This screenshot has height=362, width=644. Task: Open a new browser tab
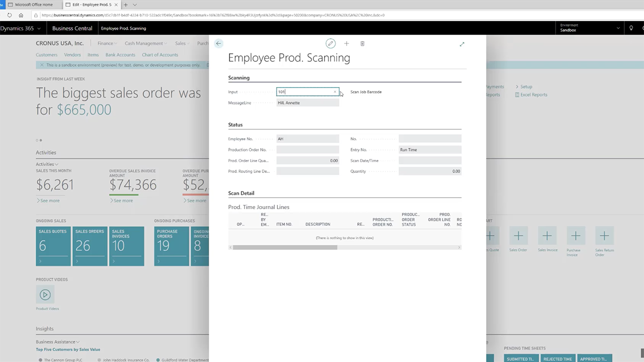(126, 5)
